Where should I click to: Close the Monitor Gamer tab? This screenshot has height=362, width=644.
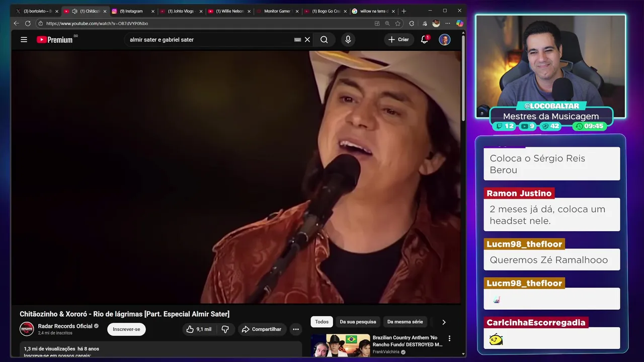[x=297, y=11]
